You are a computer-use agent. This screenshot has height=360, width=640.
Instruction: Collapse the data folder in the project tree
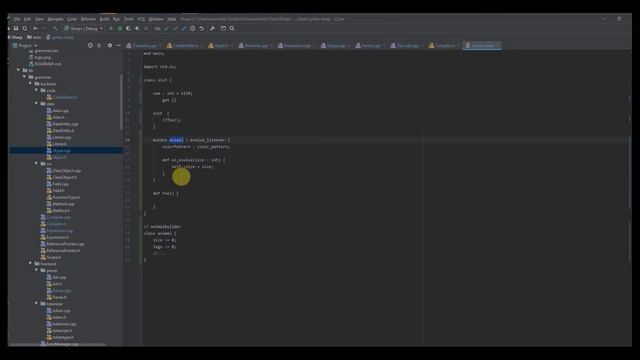point(37,104)
